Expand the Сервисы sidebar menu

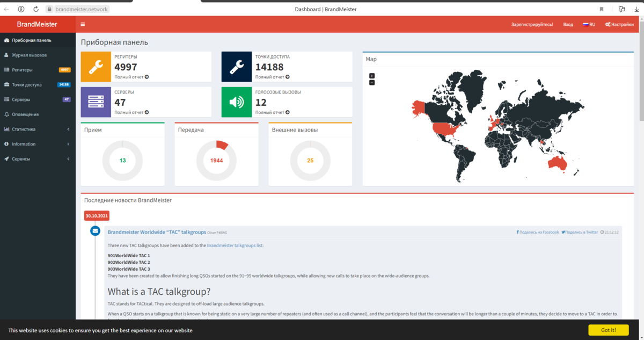38,159
